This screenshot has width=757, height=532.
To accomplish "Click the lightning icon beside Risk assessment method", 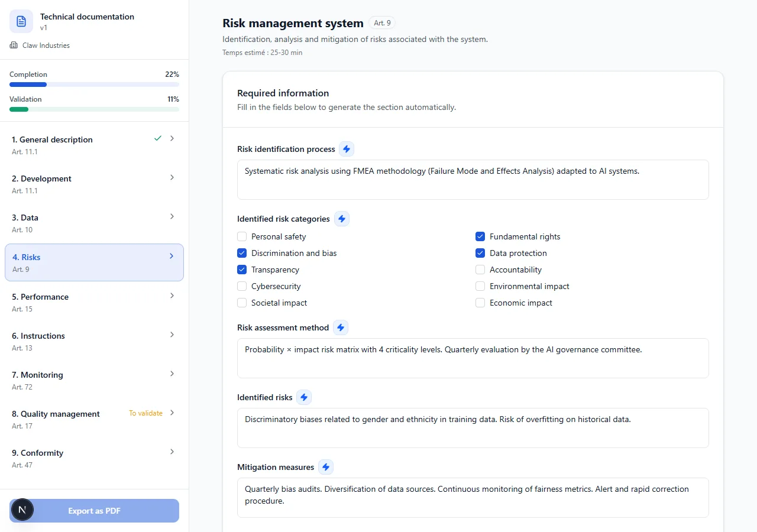I will (x=341, y=327).
